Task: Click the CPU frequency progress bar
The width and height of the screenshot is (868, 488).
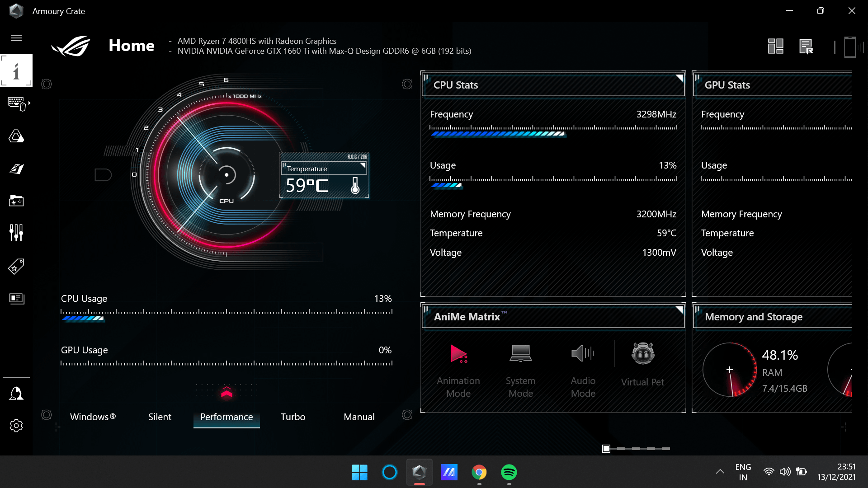Action: coord(553,131)
